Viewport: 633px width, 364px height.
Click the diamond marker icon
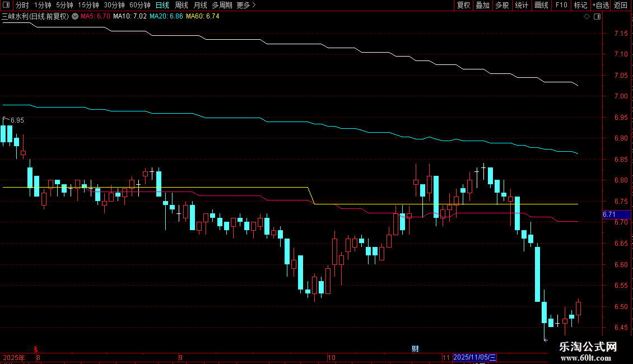587,16
